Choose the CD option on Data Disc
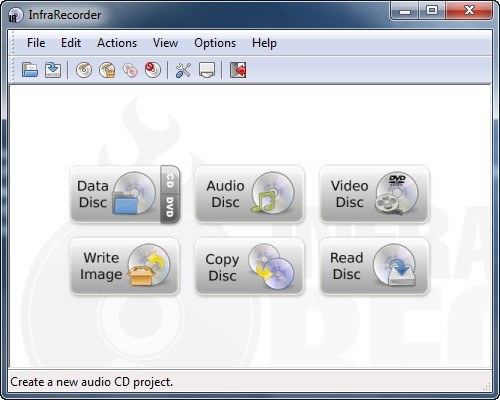500x400 pixels. 170,180
